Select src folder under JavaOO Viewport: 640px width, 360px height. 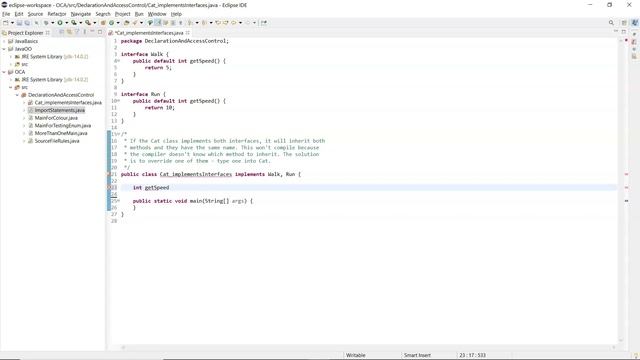pos(24,64)
